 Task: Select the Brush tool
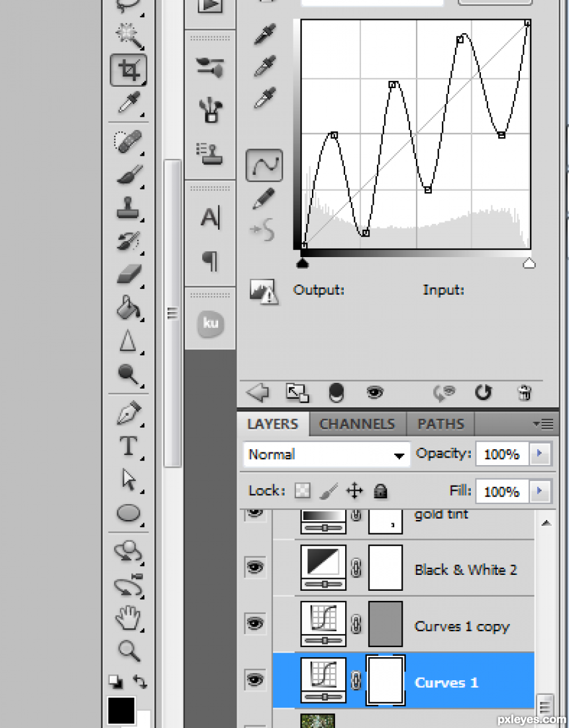click(129, 175)
